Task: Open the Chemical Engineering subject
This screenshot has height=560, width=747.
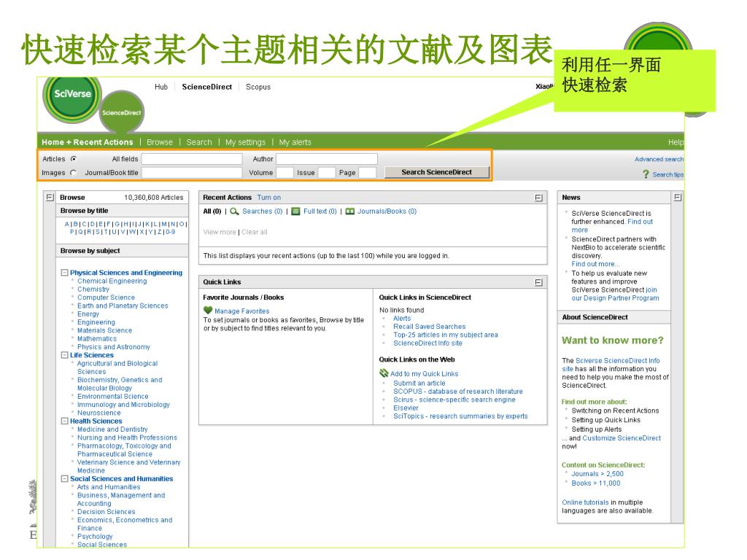Action: click(x=112, y=281)
